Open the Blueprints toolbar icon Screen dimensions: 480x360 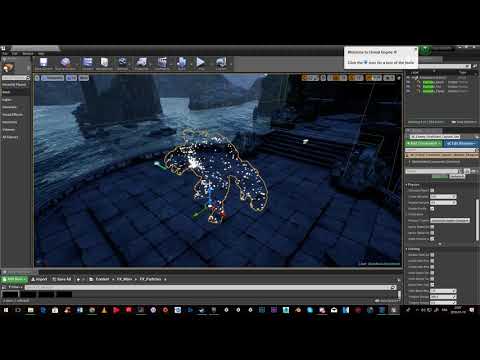point(142,63)
